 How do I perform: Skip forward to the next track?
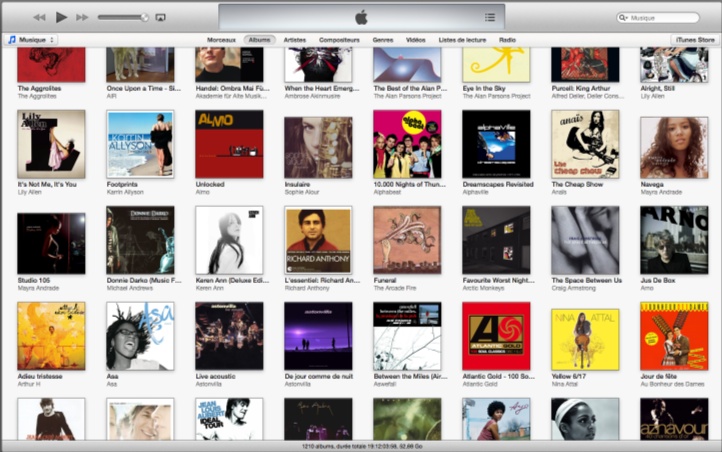(x=82, y=17)
